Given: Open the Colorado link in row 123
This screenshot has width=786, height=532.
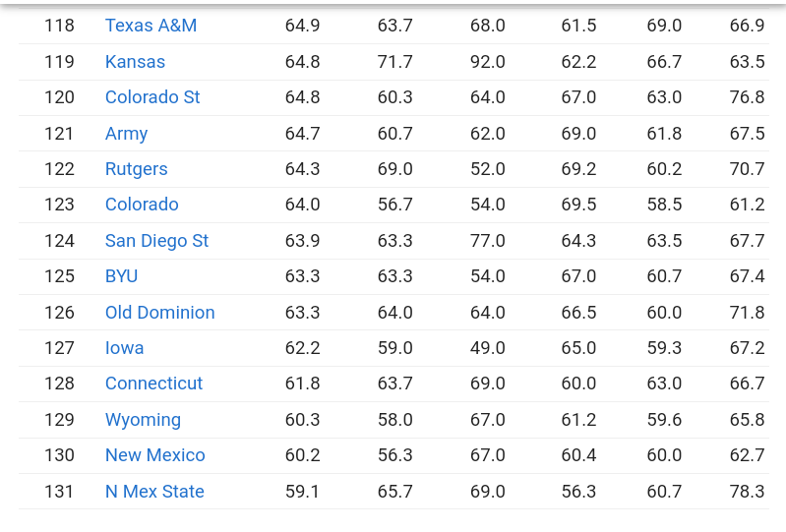Looking at the screenshot, I should click(x=142, y=205).
